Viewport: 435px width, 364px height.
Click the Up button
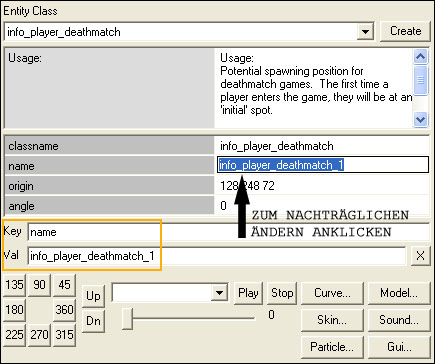click(93, 296)
